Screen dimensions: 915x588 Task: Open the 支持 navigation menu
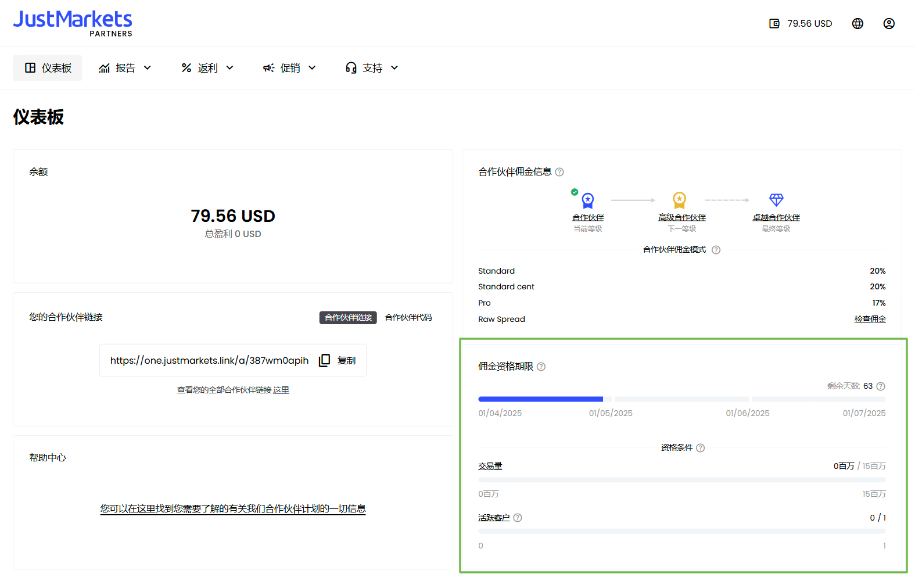point(372,68)
